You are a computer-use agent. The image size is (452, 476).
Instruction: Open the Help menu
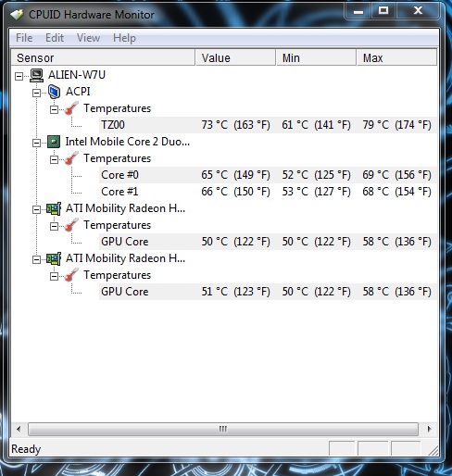[124, 38]
